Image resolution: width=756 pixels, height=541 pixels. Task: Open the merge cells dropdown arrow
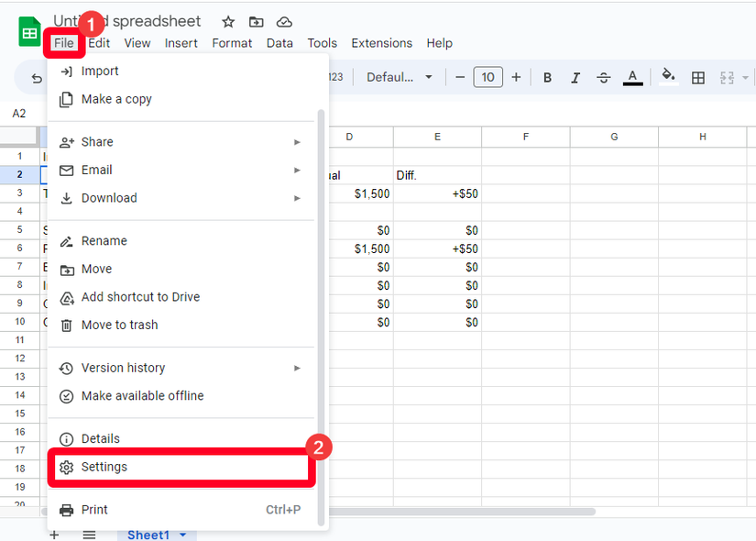point(745,77)
